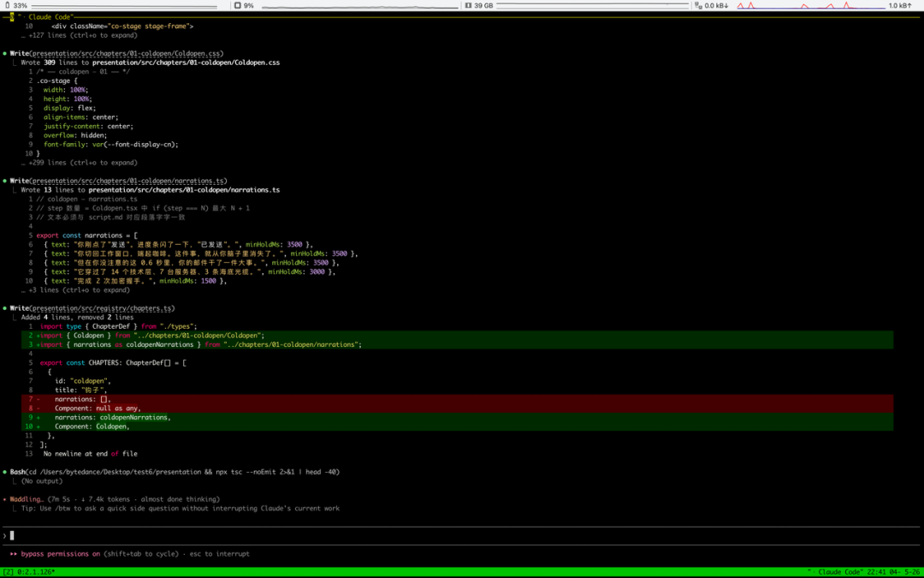Click the green bullet before Write registry/chapters.ts
This screenshot has height=578, width=924.
(x=5, y=308)
